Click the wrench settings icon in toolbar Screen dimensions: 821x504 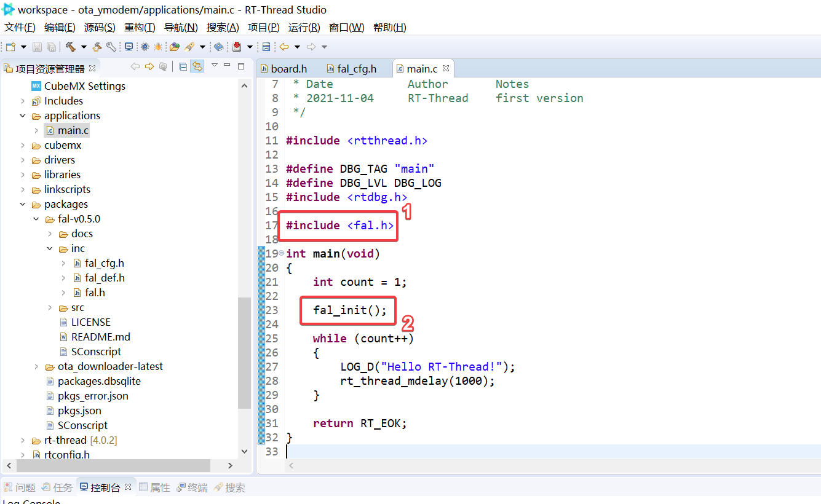111,47
